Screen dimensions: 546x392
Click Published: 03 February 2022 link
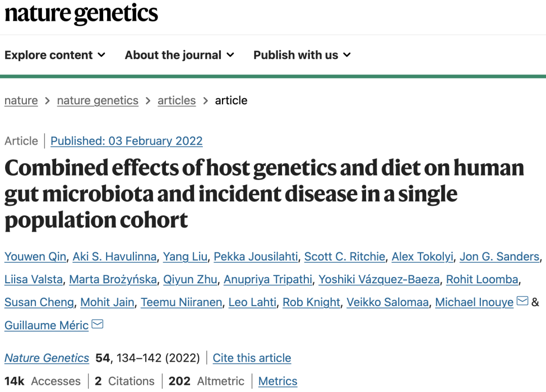point(126,141)
